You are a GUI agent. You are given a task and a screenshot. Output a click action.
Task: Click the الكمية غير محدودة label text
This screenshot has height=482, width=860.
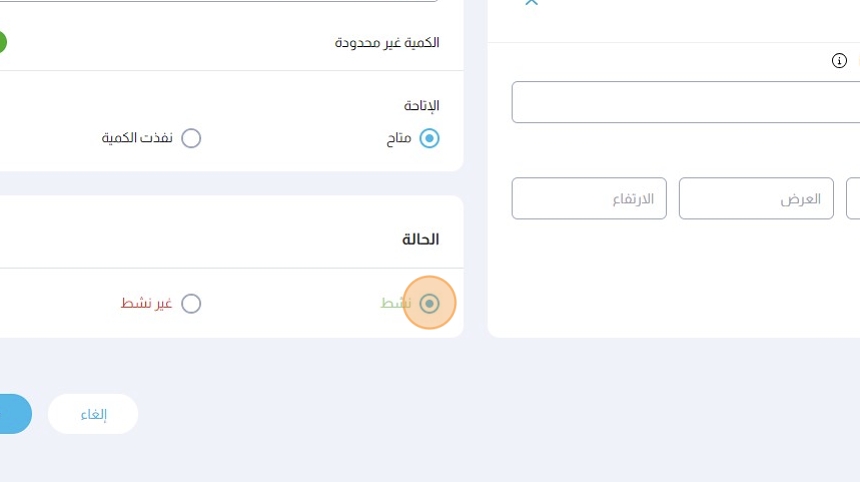[386, 43]
